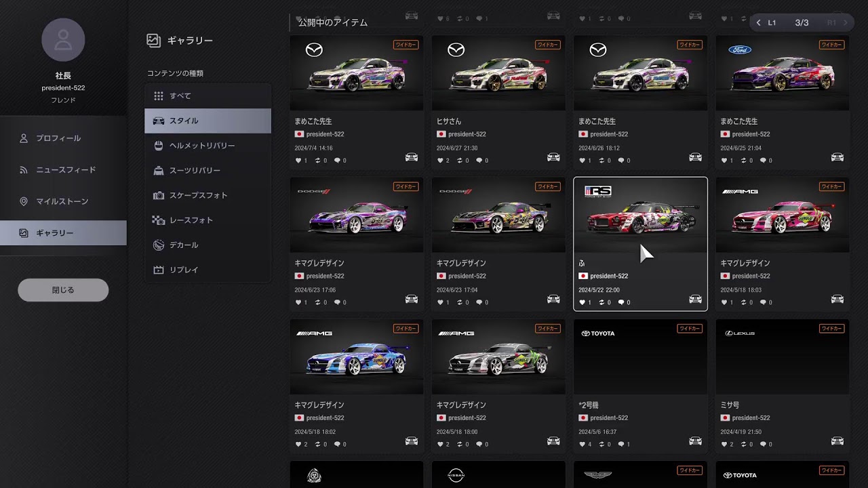The image size is (868, 488).
Task: Click share icon on ヒサさん item
Action: tap(460, 161)
